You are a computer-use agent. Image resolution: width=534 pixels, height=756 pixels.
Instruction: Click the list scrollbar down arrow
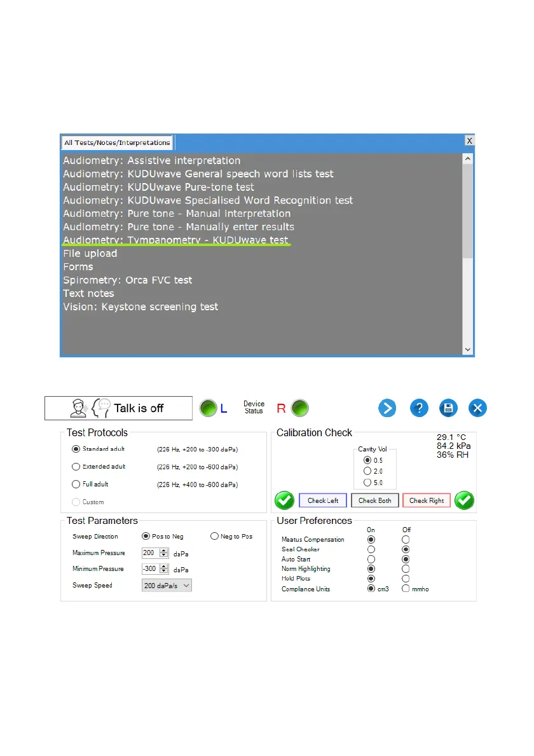click(467, 350)
